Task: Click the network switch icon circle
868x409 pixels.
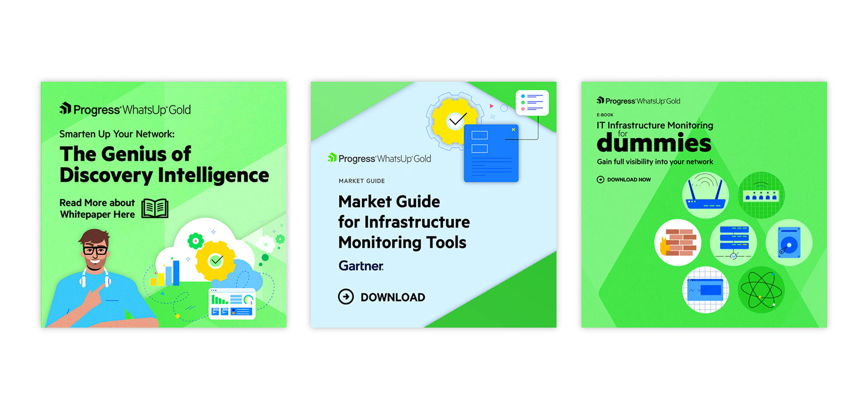Action: click(x=761, y=195)
